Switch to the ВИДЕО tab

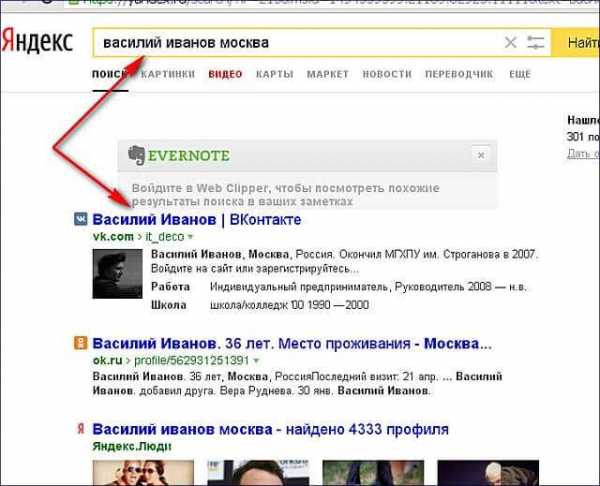[x=225, y=74]
